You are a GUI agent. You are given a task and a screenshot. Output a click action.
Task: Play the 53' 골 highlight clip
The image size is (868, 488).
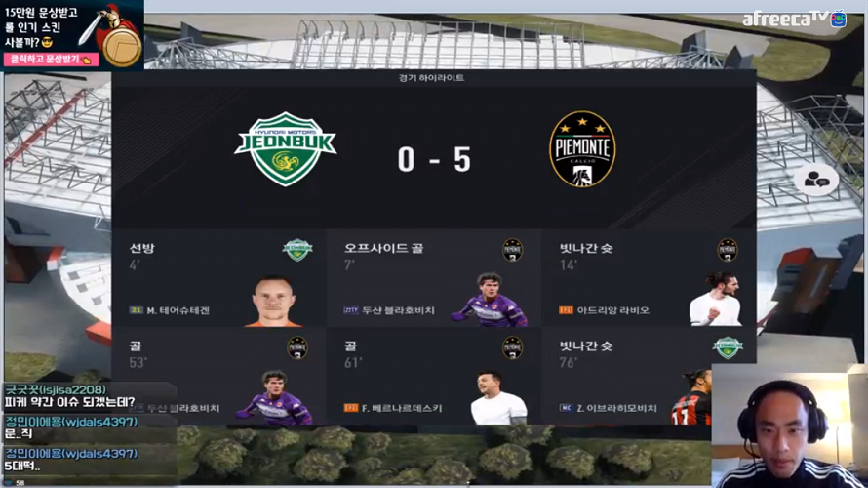[x=218, y=376]
